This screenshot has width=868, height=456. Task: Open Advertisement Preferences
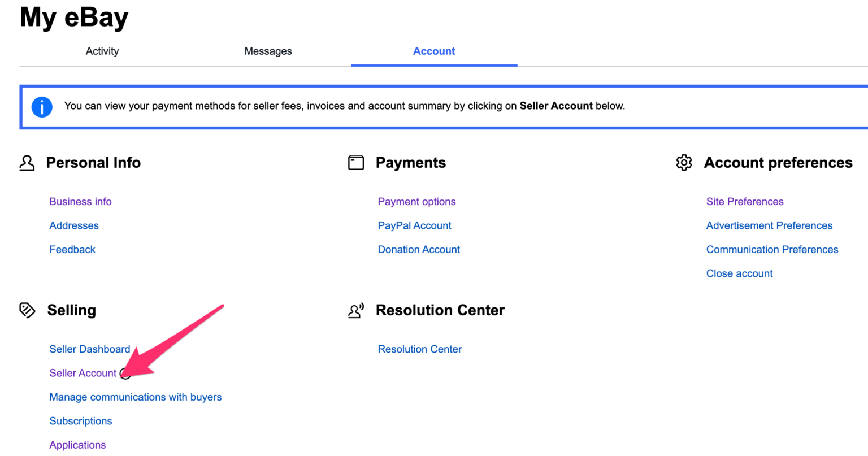pos(769,225)
